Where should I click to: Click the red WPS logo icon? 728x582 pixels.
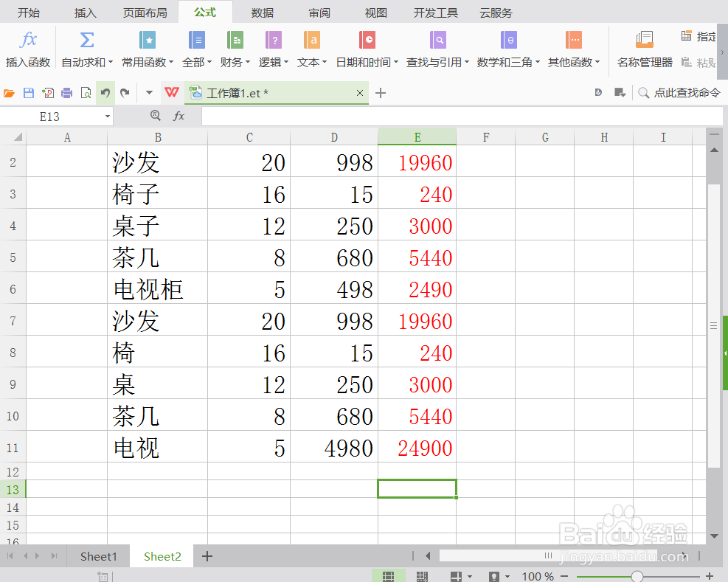click(x=171, y=93)
